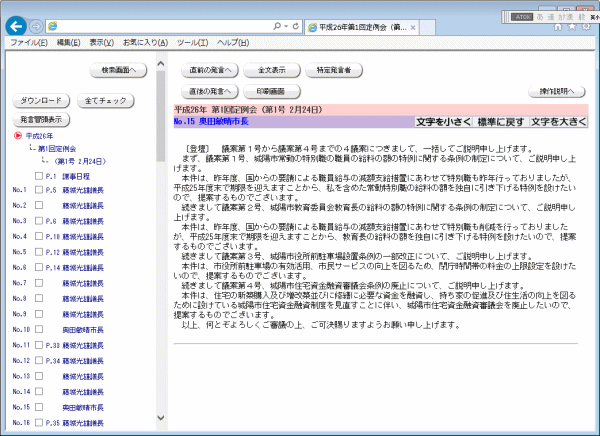Click the ATOK label on the IME bar
The image size is (600, 436).
[x=522, y=17]
